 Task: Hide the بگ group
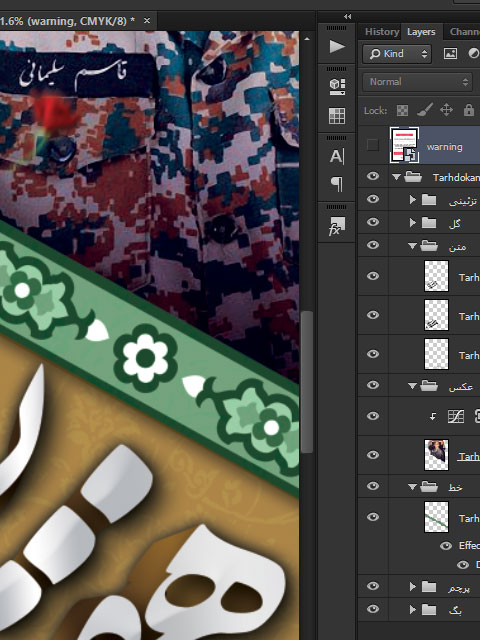(373, 609)
